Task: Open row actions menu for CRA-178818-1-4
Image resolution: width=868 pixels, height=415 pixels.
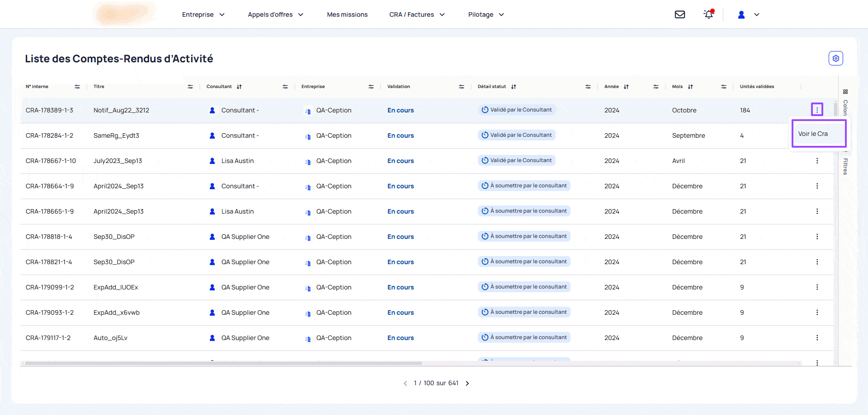Action: [817, 237]
